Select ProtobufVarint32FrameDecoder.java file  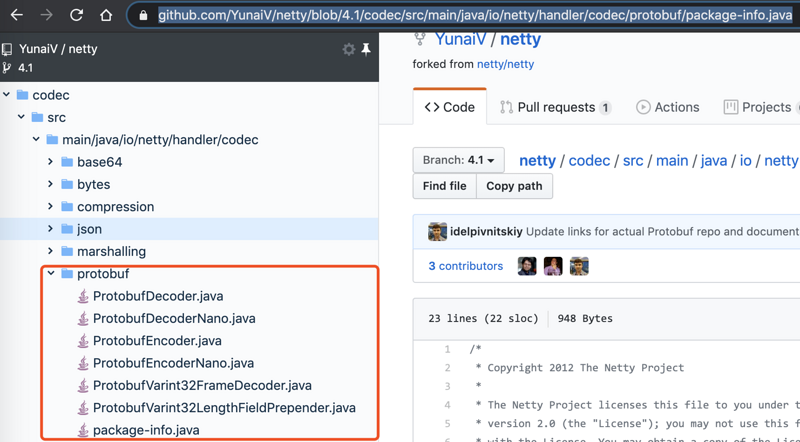tap(201, 385)
